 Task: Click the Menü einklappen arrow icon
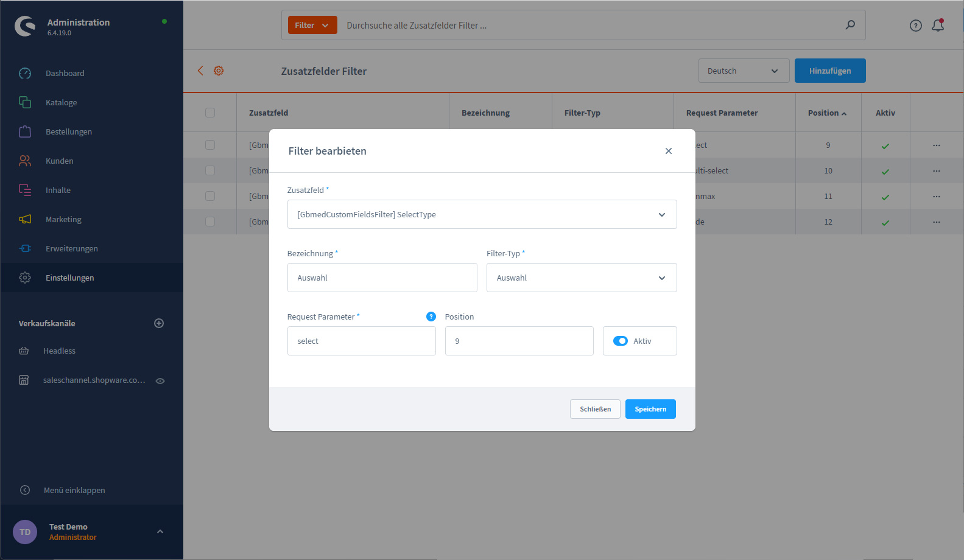[25, 490]
